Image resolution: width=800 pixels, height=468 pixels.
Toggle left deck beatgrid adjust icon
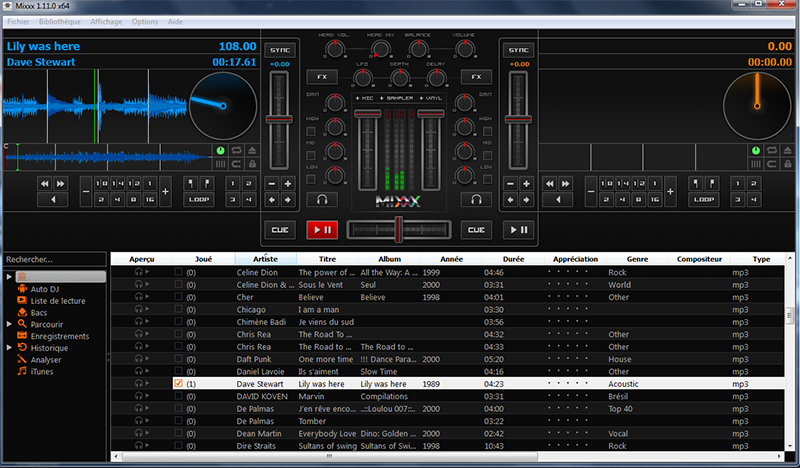220,164
